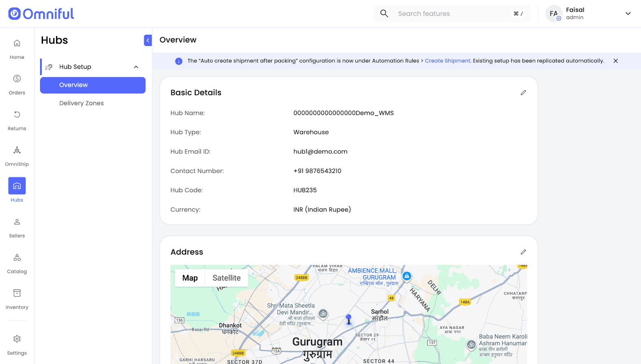This screenshot has width=641, height=364.
Task: Edit Basic Details with pencil icon
Action: 523,93
